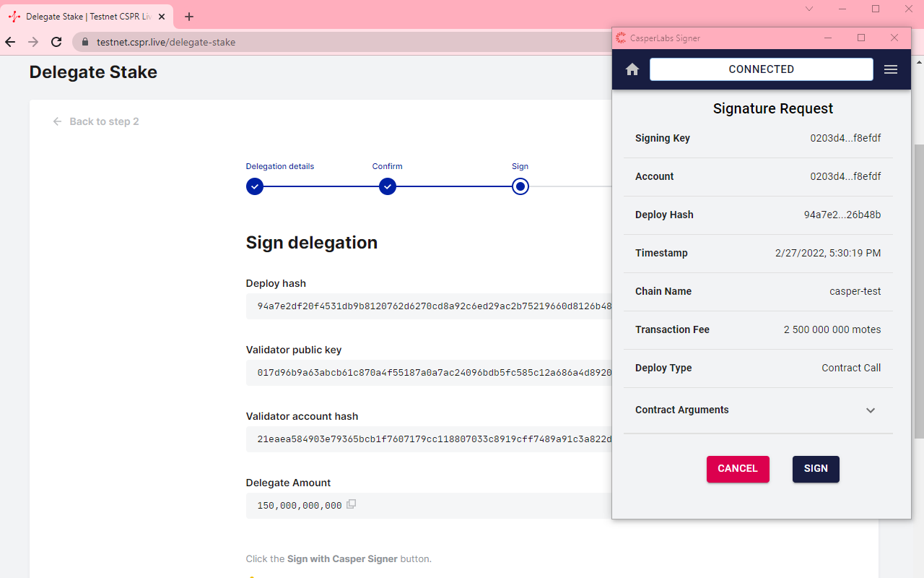Select the Delegate Stake browser tab
Image resolution: width=924 pixels, height=578 pixels.
coord(88,16)
